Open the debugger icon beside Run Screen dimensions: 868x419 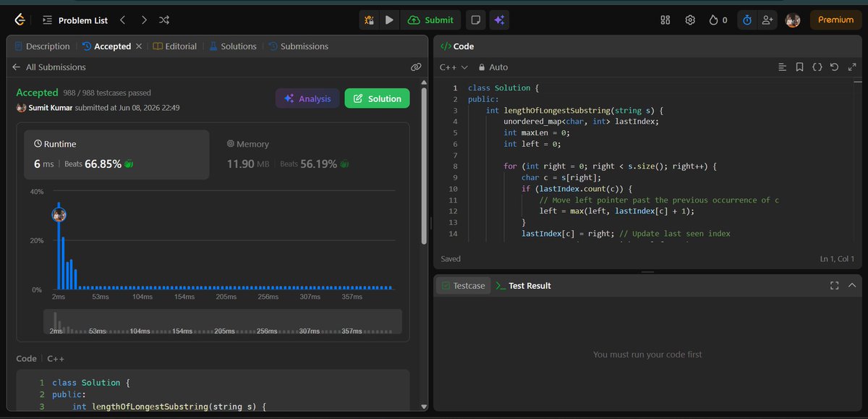pos(369,20)
